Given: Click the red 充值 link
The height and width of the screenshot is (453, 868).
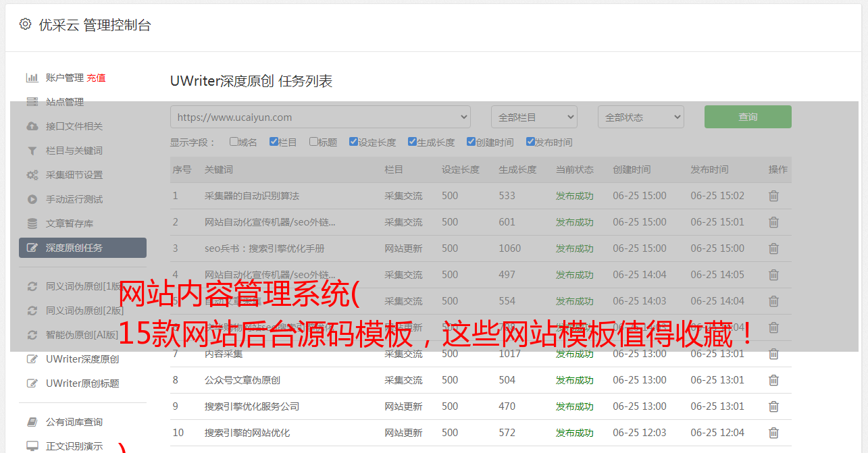Looking at the screenshot, I should [x=96, y=78].
